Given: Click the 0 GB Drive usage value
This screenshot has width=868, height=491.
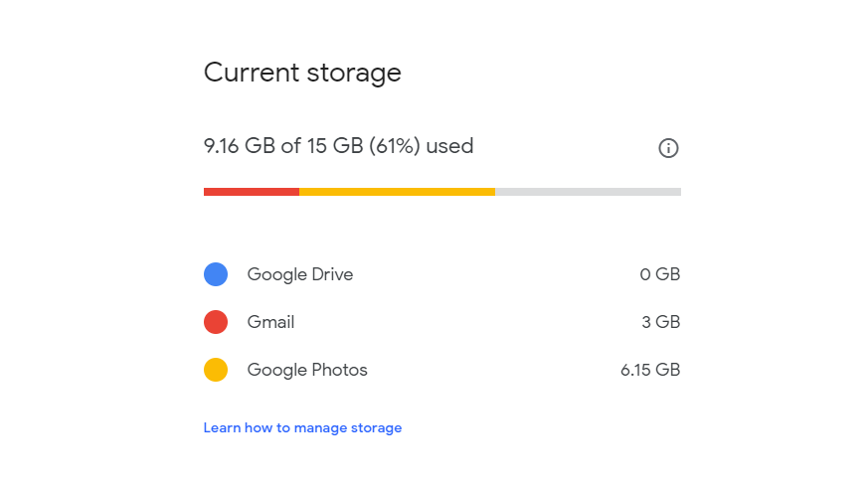Looking at the screenshot, I should 660,274.
